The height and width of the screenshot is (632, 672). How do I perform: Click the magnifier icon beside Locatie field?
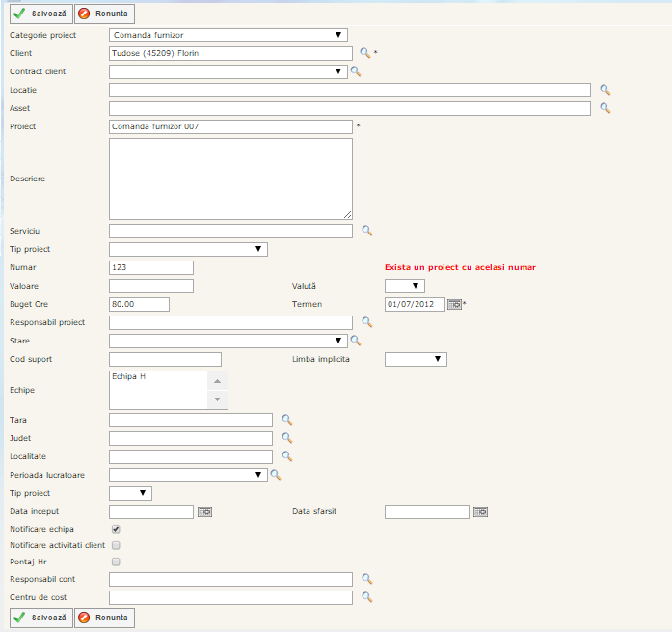605,90
